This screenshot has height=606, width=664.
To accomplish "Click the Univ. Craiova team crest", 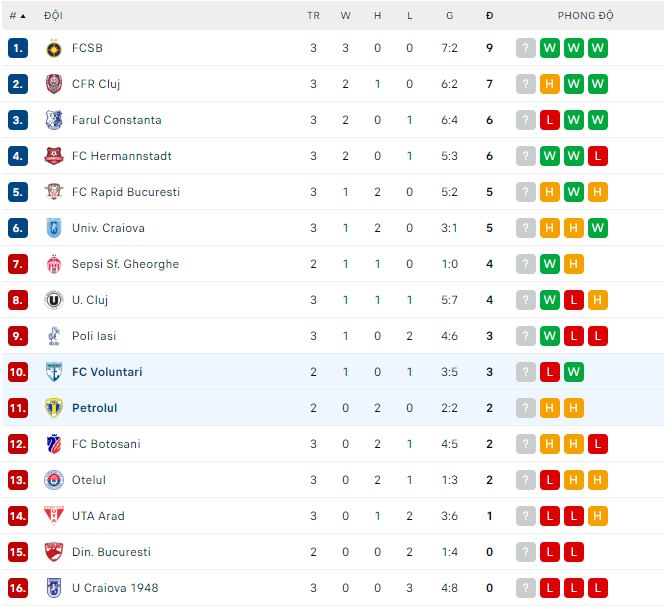I will 54,228.
